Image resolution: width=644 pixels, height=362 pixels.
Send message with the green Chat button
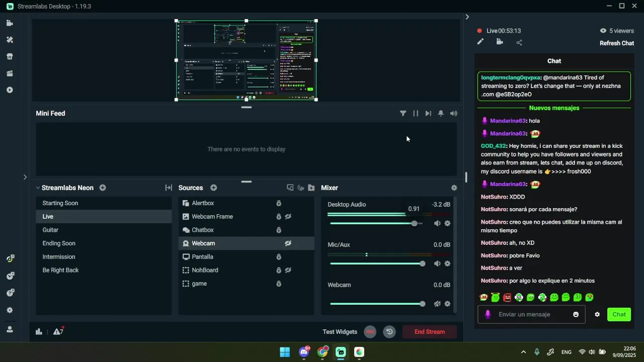pyautogui.click(x=619, y=315)
